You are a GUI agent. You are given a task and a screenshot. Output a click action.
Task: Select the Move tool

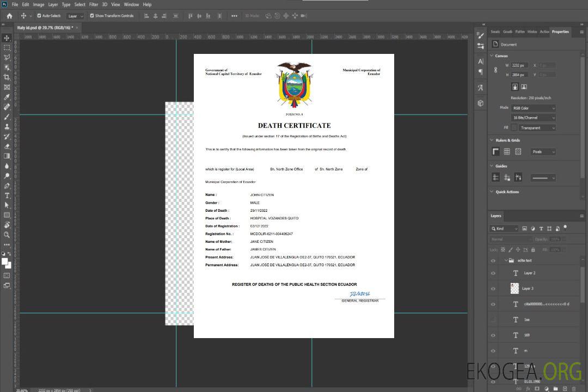7,38
